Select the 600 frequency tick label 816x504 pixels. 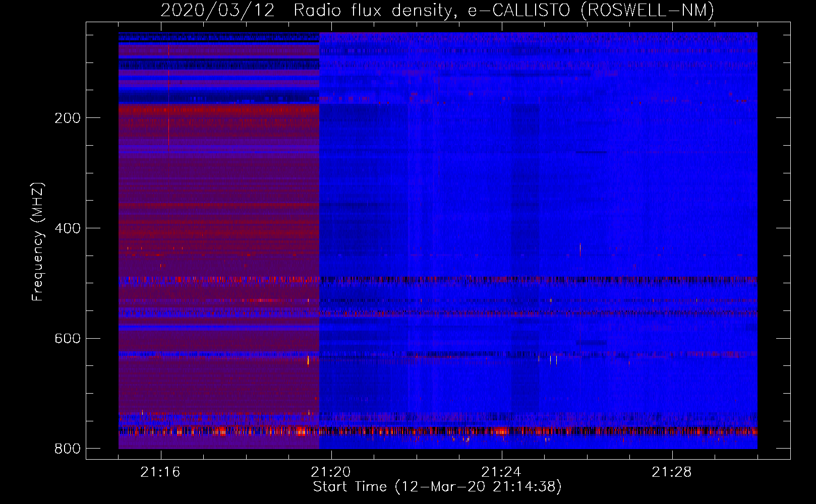pos(68,338)
